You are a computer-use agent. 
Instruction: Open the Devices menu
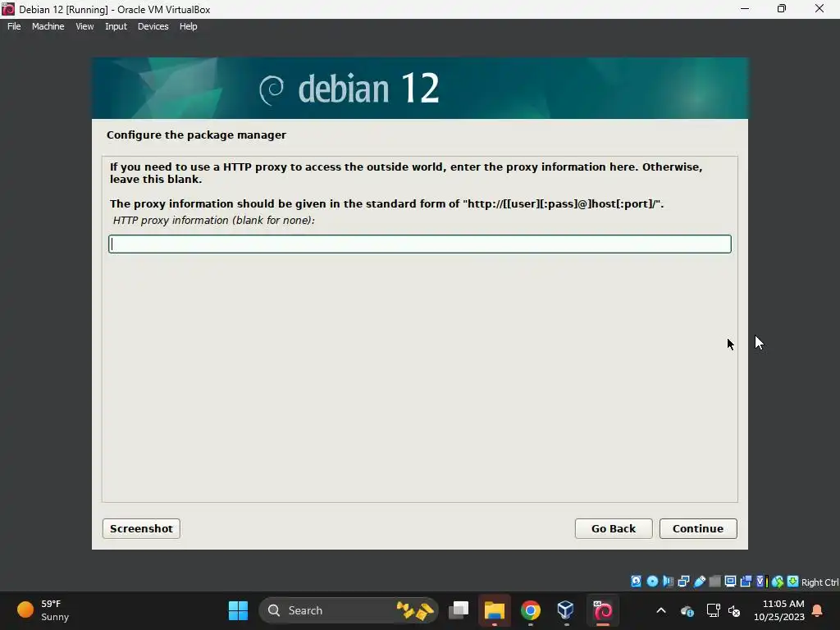tap(153, 26)
